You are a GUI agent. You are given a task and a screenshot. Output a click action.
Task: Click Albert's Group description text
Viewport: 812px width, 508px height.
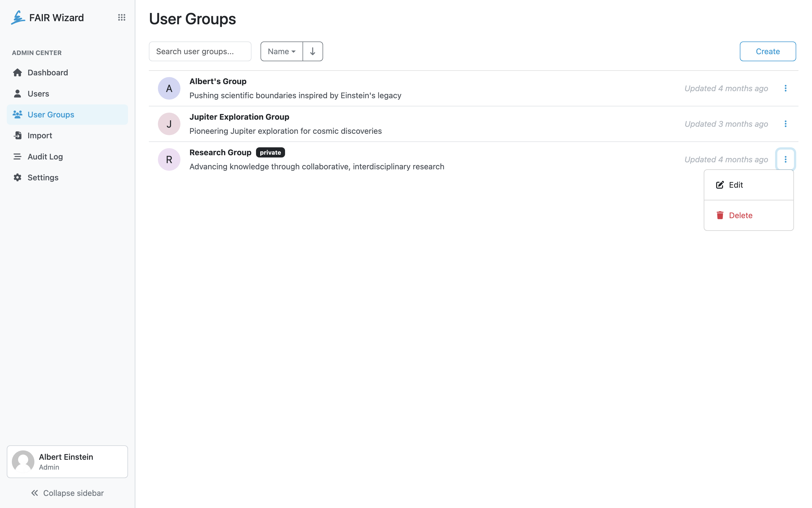(295, 95)
